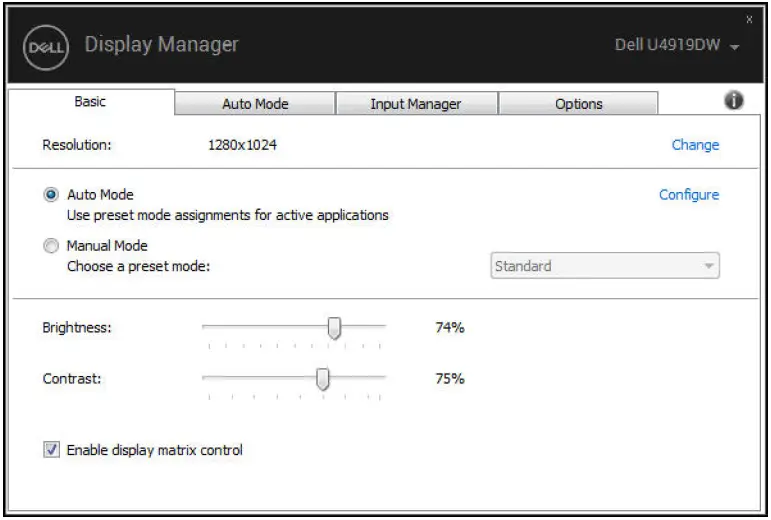Click the 1280x1024 resolution value
This screenshot has width=771, height=520.
242,145
